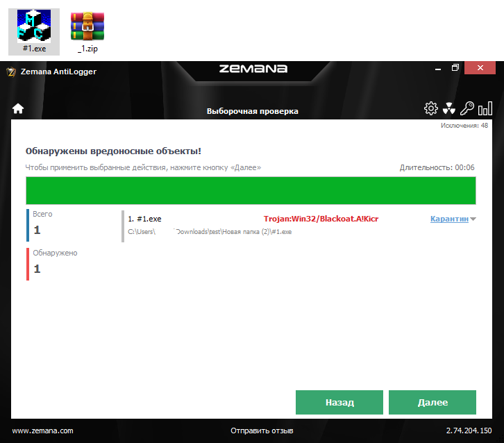Click the Карантин action link
Viewport: 504px width, 443px height.
coord(449,219)
